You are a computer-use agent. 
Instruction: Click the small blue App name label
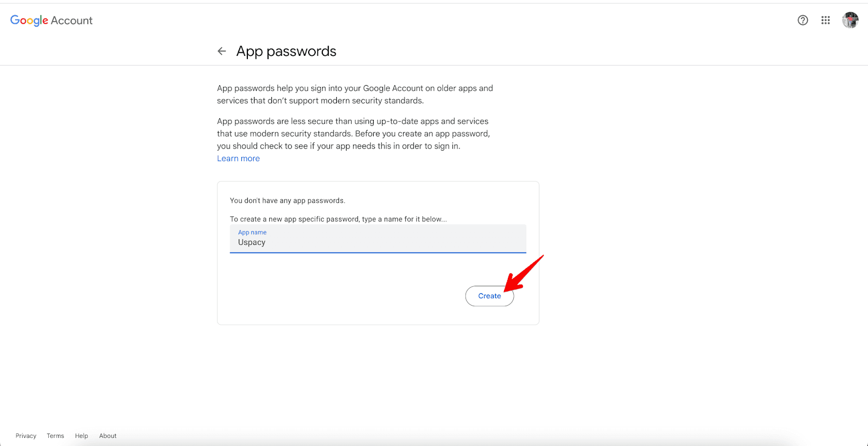[252, 232]
